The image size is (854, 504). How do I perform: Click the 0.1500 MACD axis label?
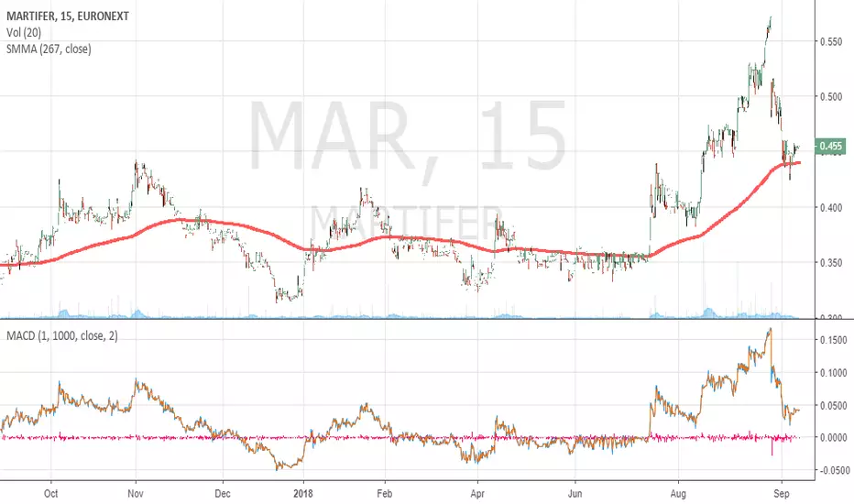pos(833,341)
